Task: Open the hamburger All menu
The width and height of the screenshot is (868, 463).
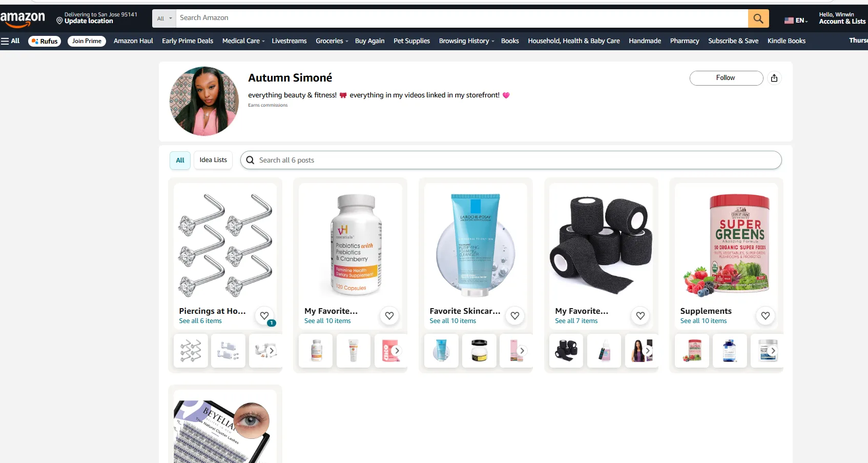Action: click(x=10, y=41)
